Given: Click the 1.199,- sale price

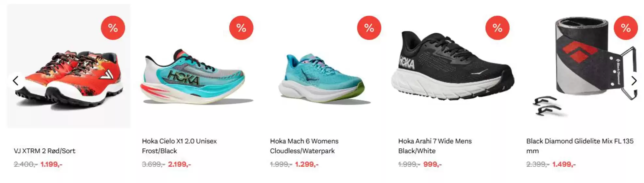Looking at the screenshot, I should (51, 164).
